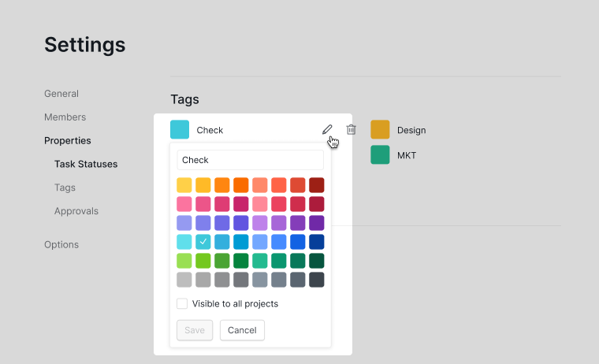Select the light lime swatch starting green row
The image size is (599, 364).
pos(184,261)
